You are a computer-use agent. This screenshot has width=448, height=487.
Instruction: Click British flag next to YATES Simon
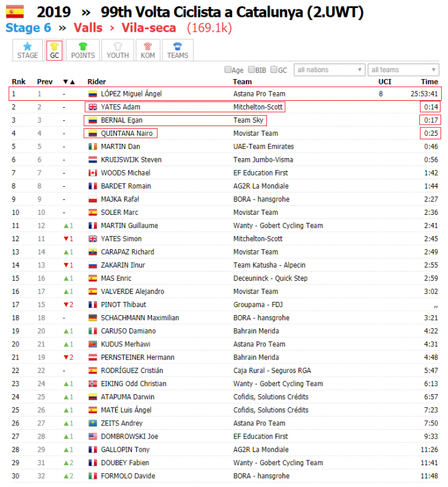click(93, 239)
